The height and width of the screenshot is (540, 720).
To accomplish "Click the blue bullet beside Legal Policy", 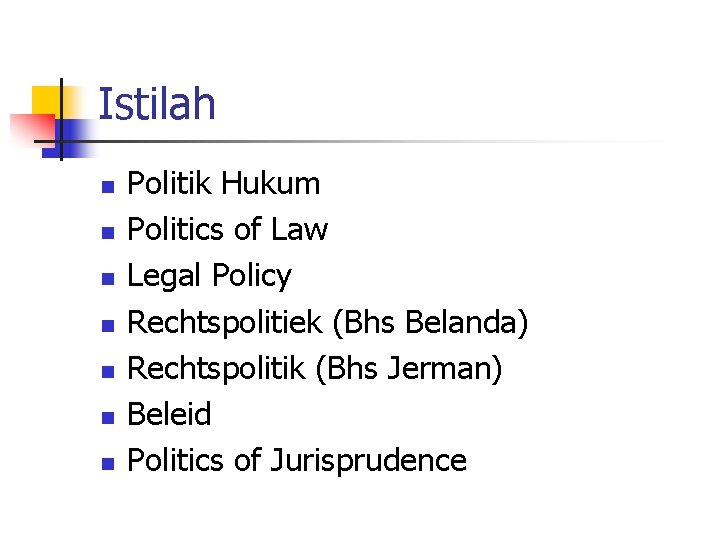I will (108, 279).
